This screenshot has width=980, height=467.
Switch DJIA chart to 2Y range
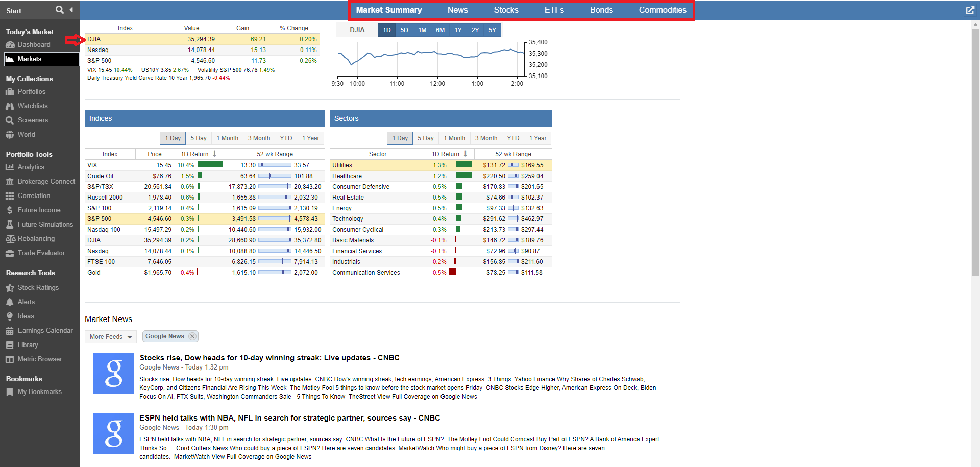[475, 30]
